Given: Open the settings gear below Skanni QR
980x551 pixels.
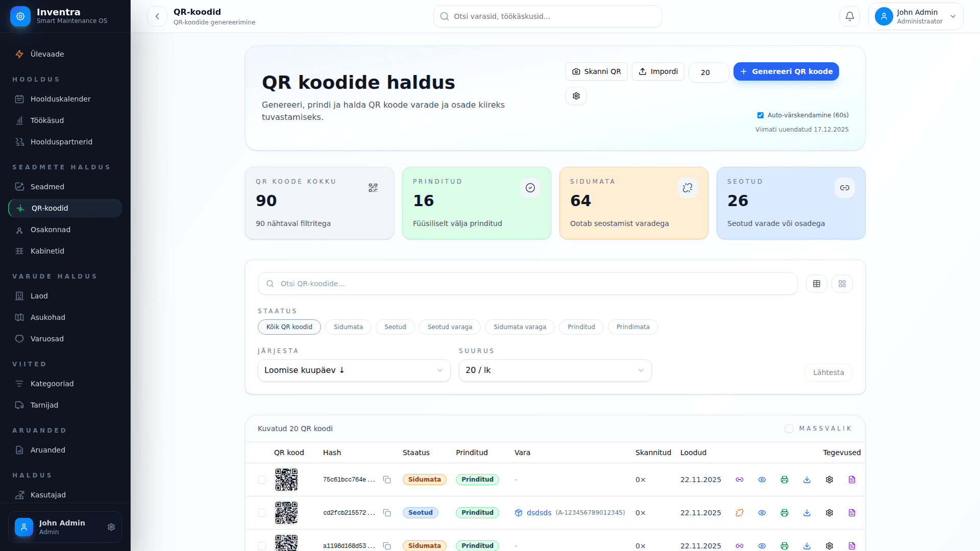Looking at the screenshot, I should [x=576, y=96].
